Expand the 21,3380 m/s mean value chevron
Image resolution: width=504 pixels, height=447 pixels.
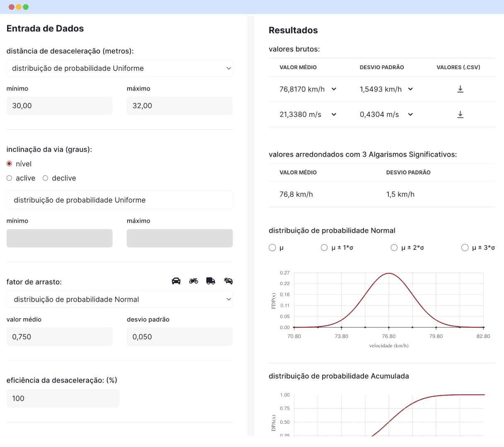point(334,114)
